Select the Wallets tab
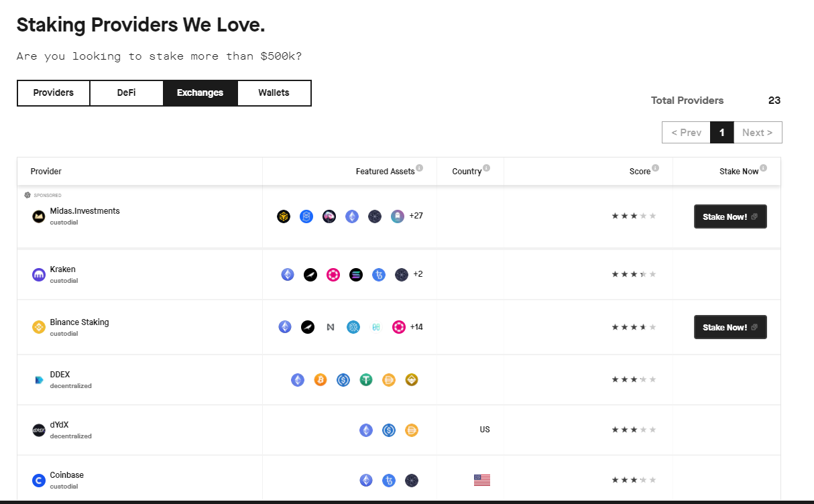 [274, 93]
